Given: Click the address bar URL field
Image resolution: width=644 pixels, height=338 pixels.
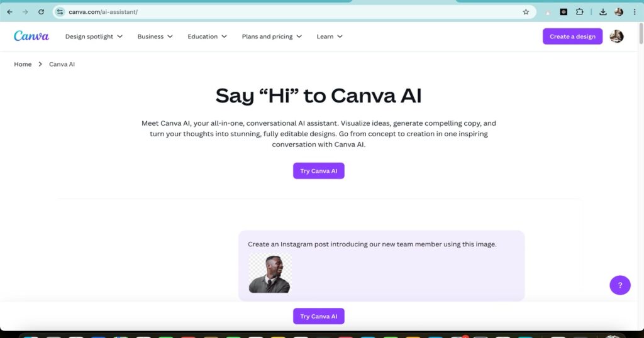Looking at the screenshot, I should tap(296, 12).
